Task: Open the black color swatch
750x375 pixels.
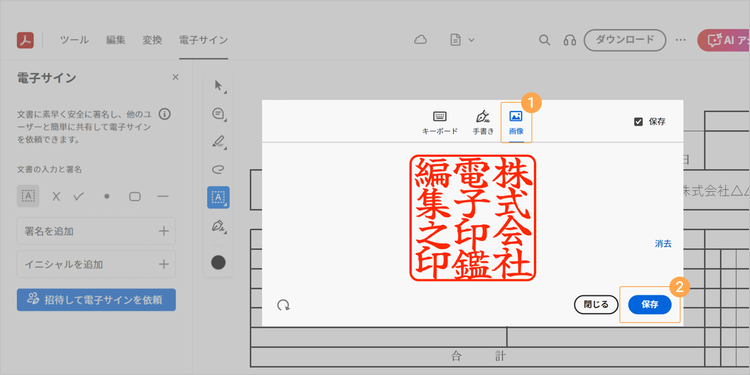Action: 218,262
